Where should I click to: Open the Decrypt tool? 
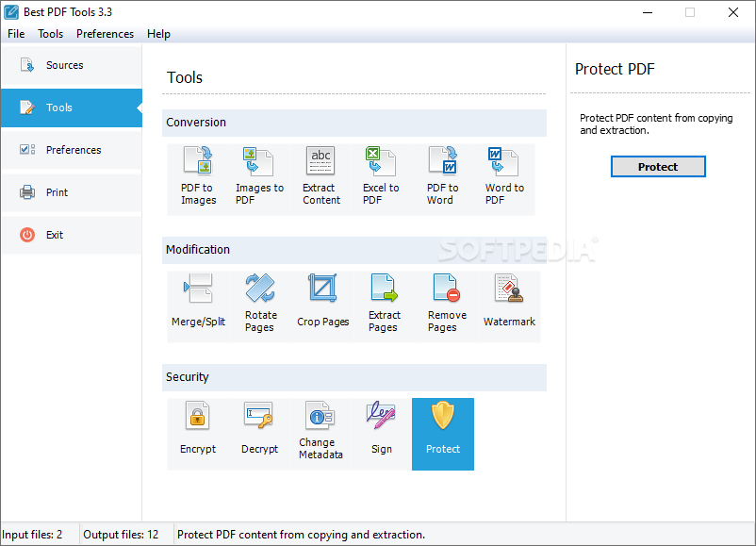click(x=259, y=434)
